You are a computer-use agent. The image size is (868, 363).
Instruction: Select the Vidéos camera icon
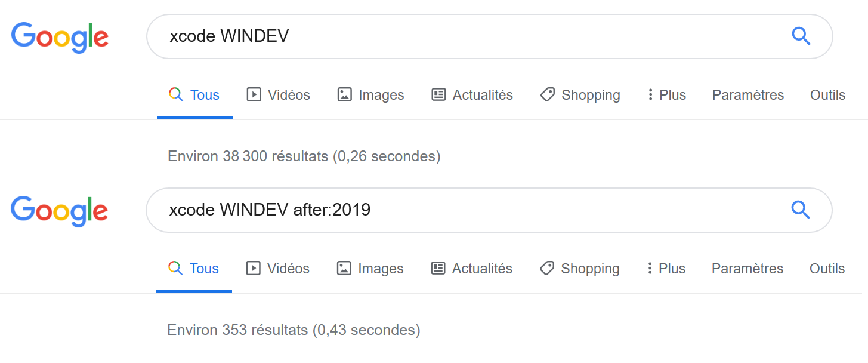coord(254,94)
